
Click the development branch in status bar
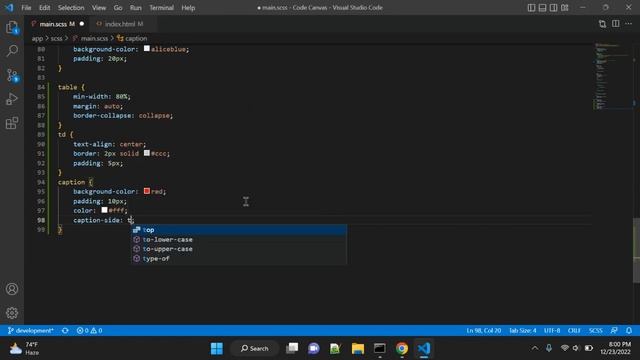point(31,330)
